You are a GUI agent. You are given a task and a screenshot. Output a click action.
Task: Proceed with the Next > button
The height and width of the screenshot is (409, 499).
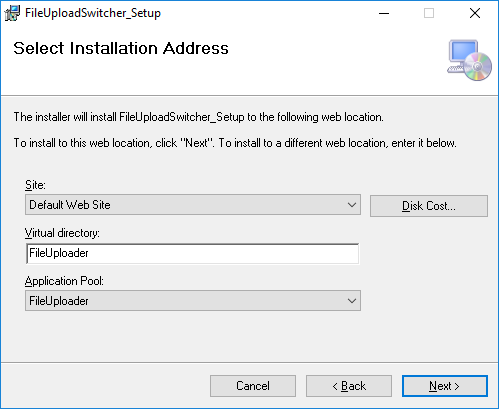[445, 386]
